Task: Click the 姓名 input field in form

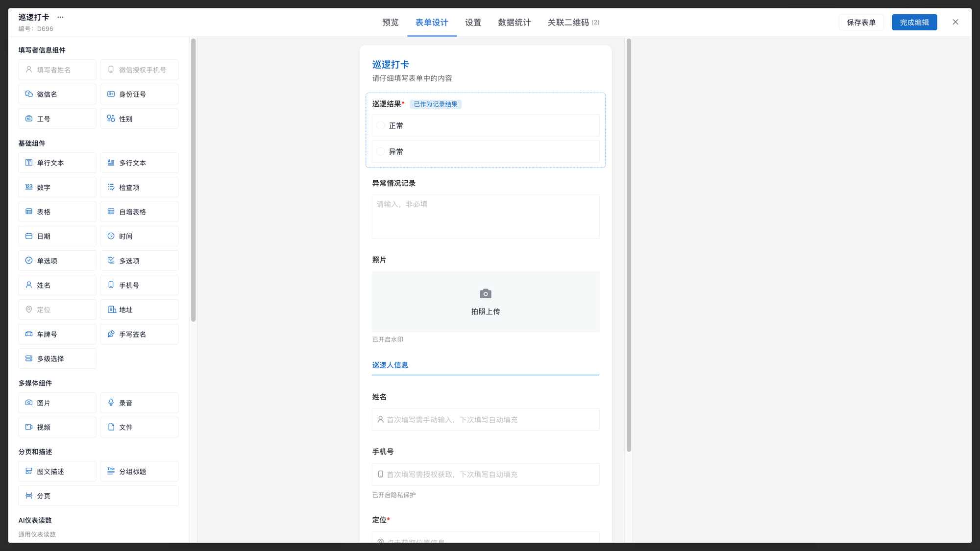Action: tap(486, 420)
